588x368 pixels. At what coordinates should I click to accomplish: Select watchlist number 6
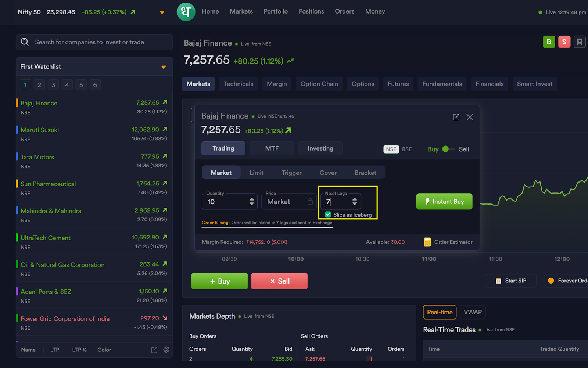click(x=95, y=85)
